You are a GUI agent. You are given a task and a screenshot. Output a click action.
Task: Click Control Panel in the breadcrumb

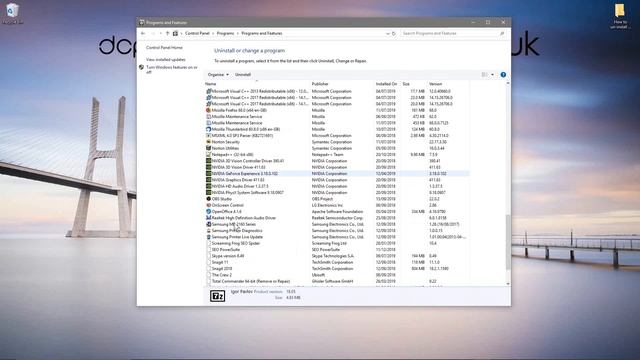pyautogui.click(x=197, y=33)
